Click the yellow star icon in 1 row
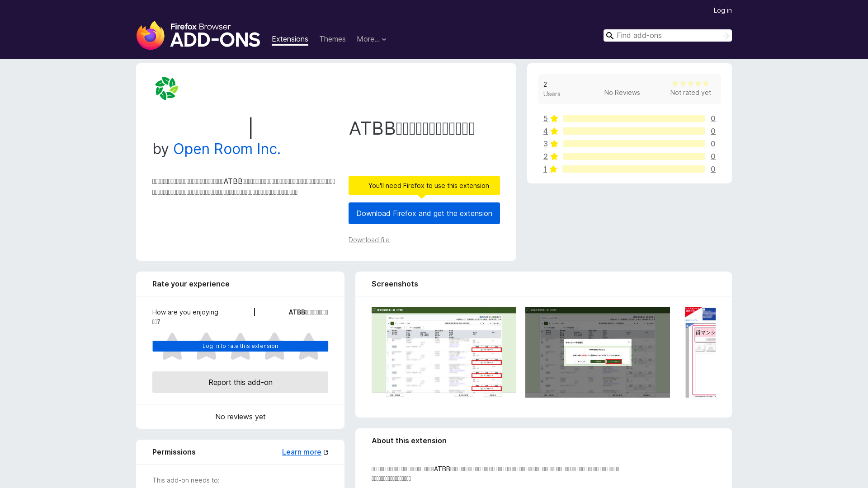Screen dimensions: 868x488 coord(553,169)
